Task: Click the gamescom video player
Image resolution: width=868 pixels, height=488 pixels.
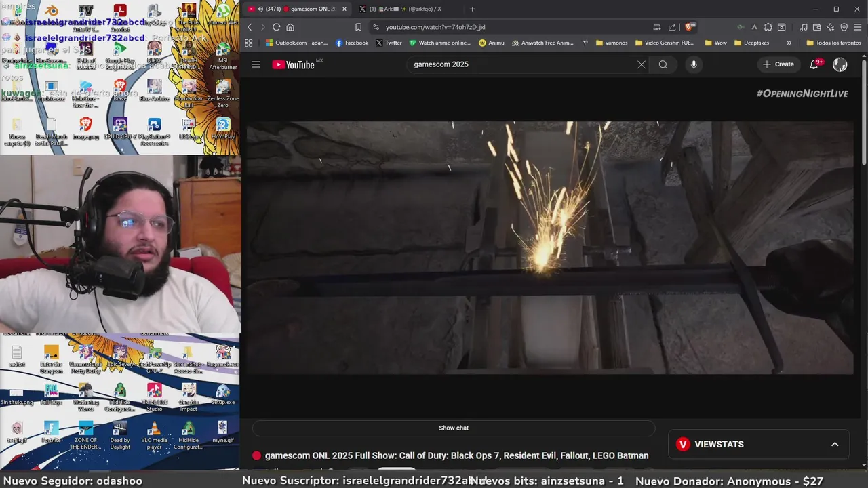Action: (x=550, y=248)
